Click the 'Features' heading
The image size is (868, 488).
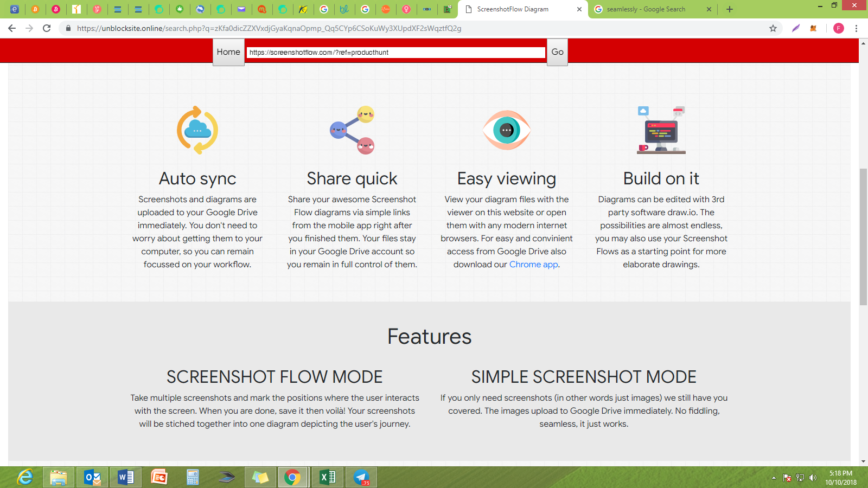pos(430,337)
